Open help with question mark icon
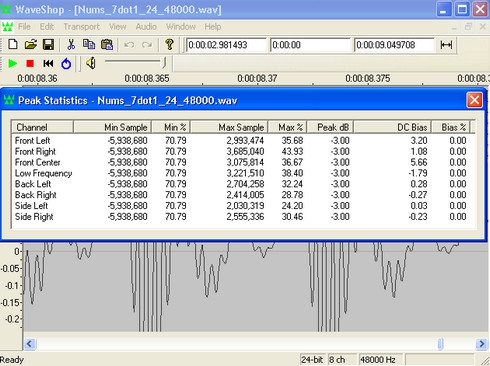Viewport: 490px width, 366px height. pyautogui.click(x=169, y=44)
